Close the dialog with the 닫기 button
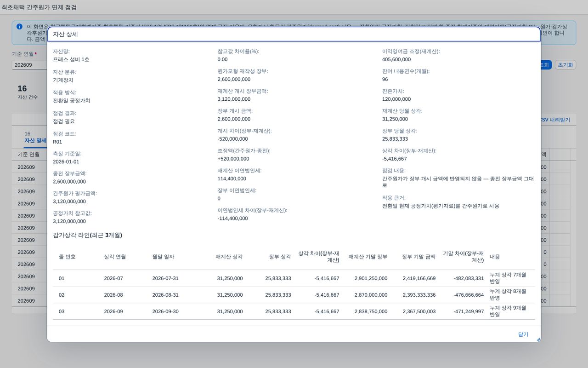Viewport: 588px width, 368px height. pos(523,334)
